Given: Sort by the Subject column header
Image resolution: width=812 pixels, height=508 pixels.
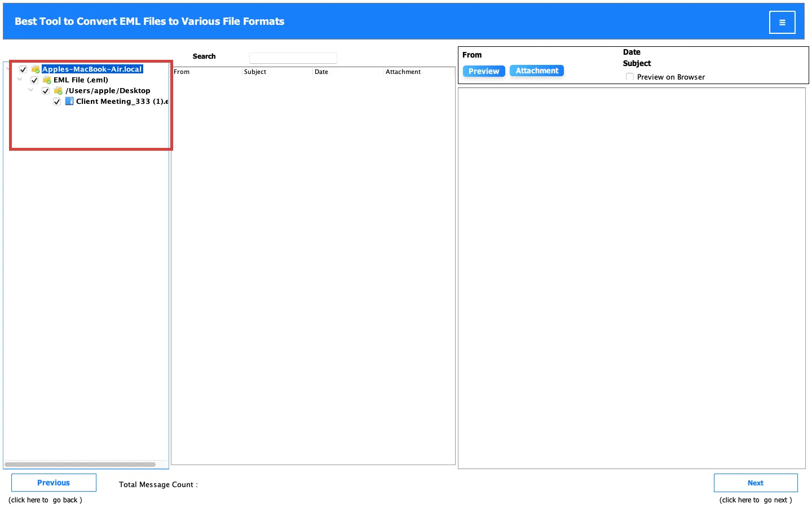Looking at the screenshot, I should click(x=277, y=72).
